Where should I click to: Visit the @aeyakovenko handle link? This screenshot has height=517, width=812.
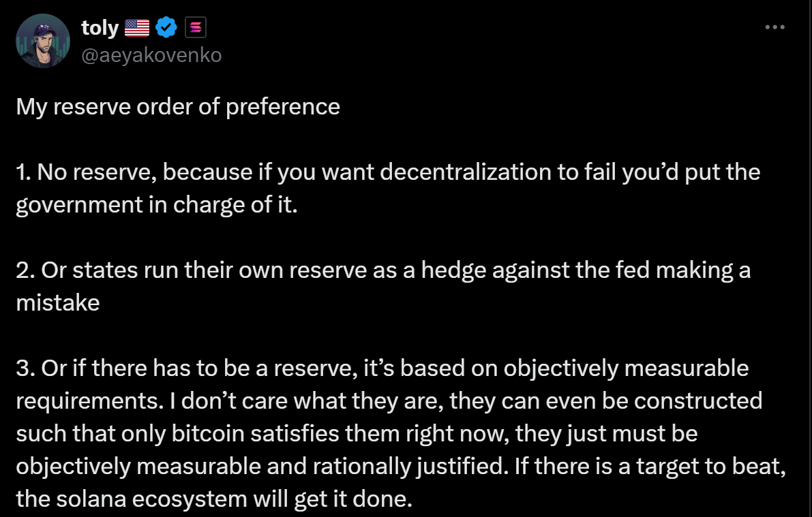pyautogui.click(x=151, y=55)
